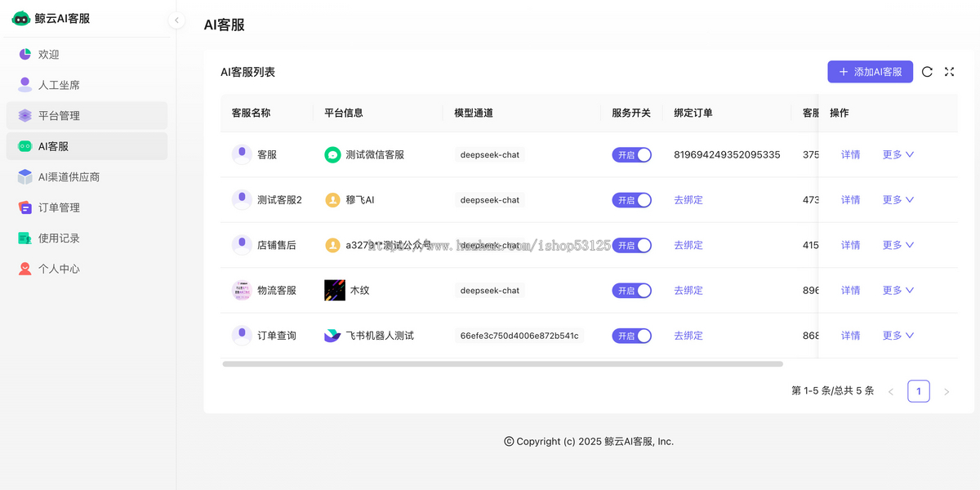Click the Feishu icon beside 飞书机器人测试
The image size is (980, 490).
[332, 335]
